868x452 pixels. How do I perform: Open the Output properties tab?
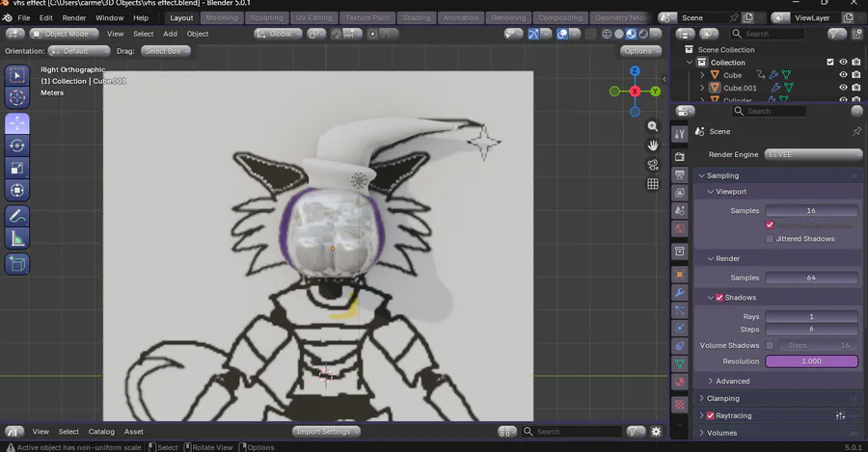[680, 174]
